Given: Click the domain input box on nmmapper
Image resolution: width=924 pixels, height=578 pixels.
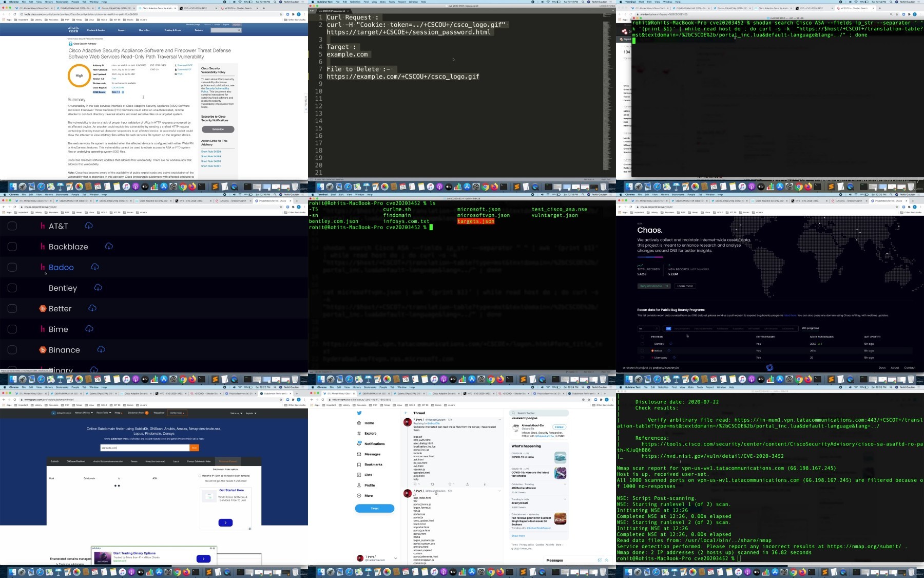Looking at the screenshot, I should [145, 448].
